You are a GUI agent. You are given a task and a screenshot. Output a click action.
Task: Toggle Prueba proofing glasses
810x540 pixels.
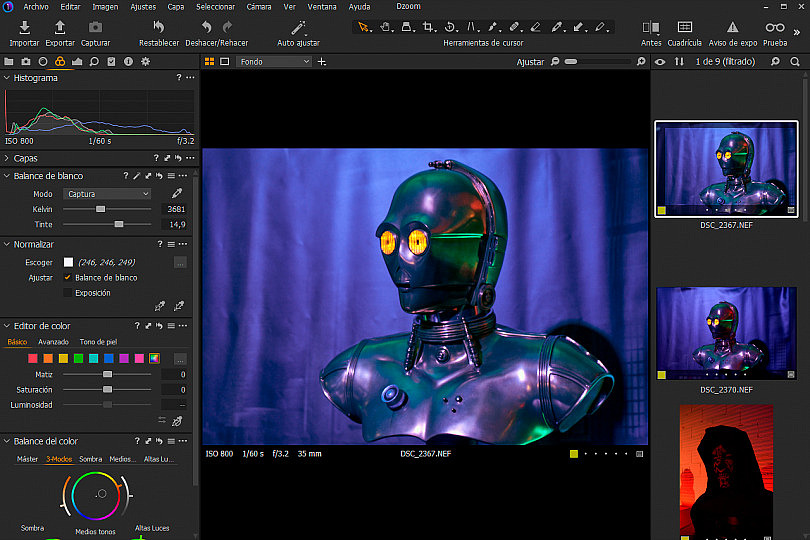point(775,27)
